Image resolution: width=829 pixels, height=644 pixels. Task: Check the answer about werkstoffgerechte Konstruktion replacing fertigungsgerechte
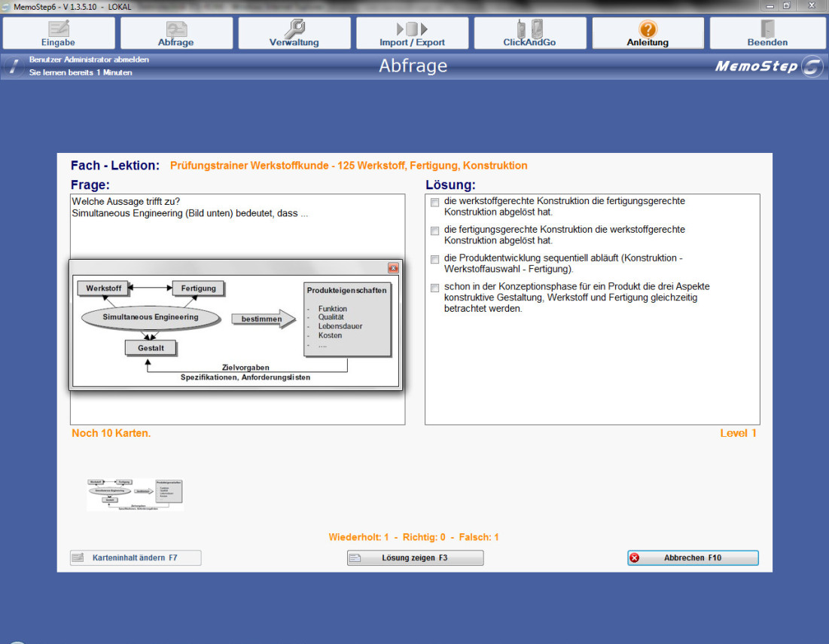(434, 202)
